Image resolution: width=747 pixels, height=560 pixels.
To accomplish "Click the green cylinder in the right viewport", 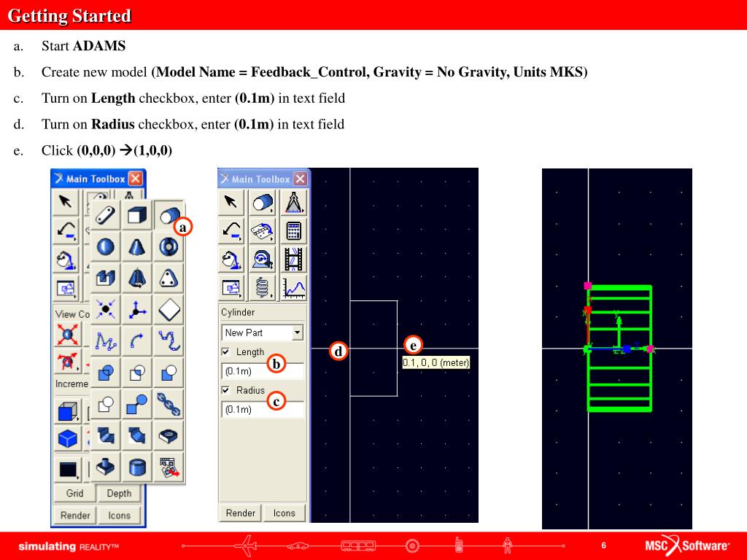I will 619,348.
